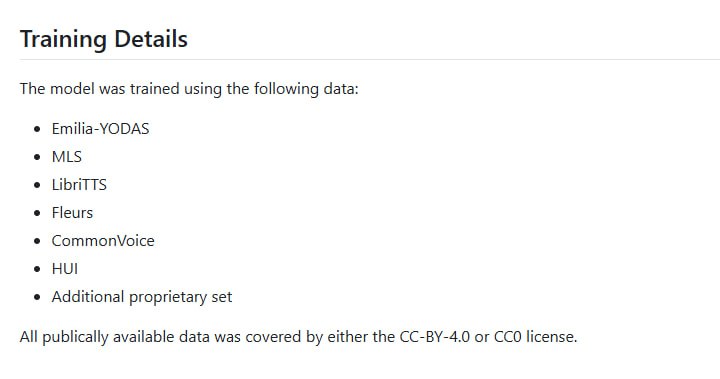Click the word "publically" in the bottom sentence
The width and height of the screenshot is (720, 379).
tap(75, 337)
